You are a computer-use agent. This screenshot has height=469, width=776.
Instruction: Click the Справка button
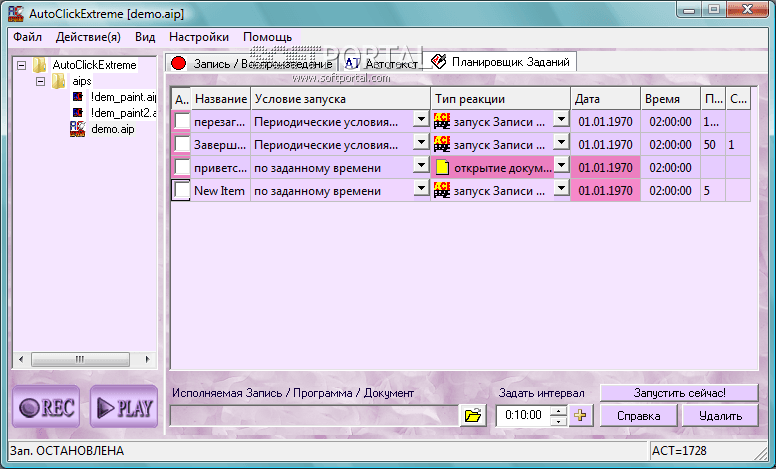(x=638, y=416)
